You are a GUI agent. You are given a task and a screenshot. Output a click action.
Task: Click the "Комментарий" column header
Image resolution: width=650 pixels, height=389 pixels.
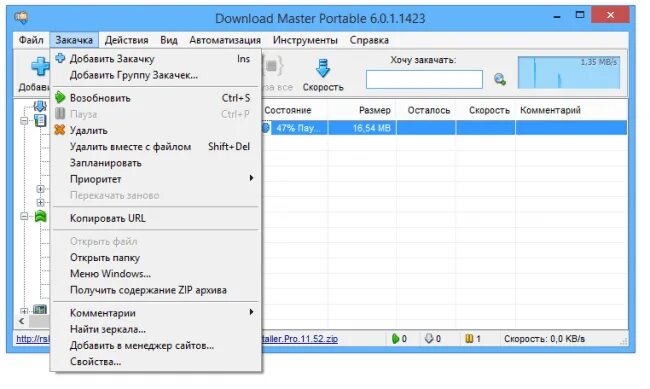[550, 110]
